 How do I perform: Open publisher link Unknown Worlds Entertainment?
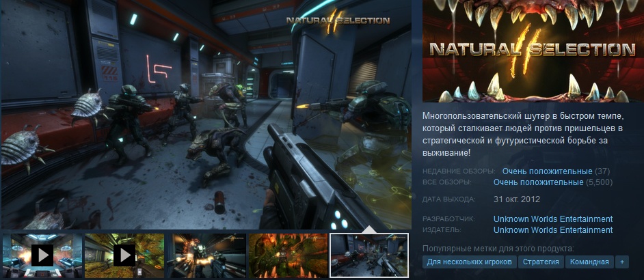pyautogui.click(x=553, y=230)
